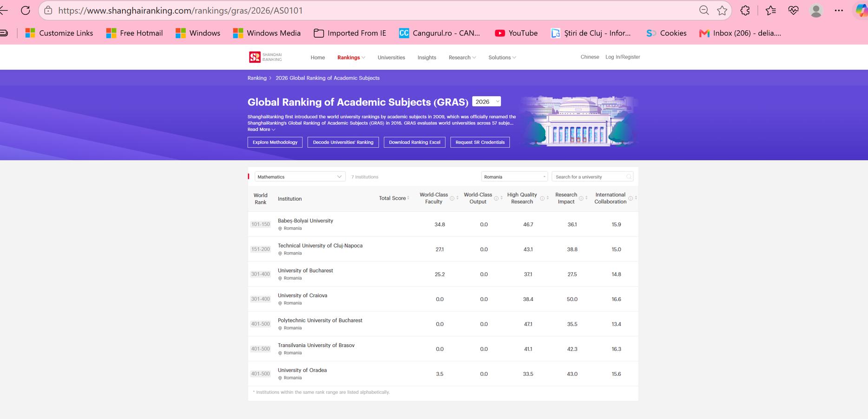Sort by Research Impact arrows
This screenshot has width=868, height=419.
click(x=586, y=198)
